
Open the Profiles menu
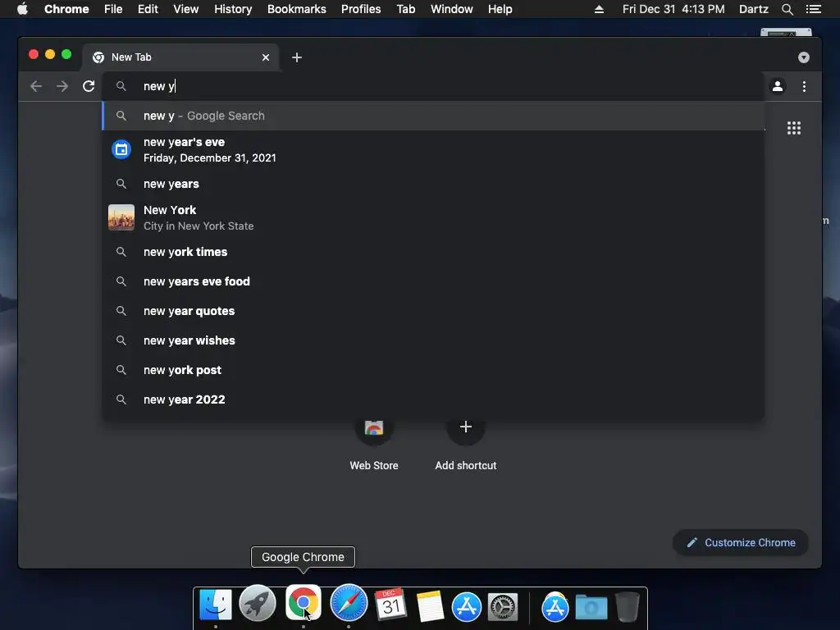click(361, 9)
